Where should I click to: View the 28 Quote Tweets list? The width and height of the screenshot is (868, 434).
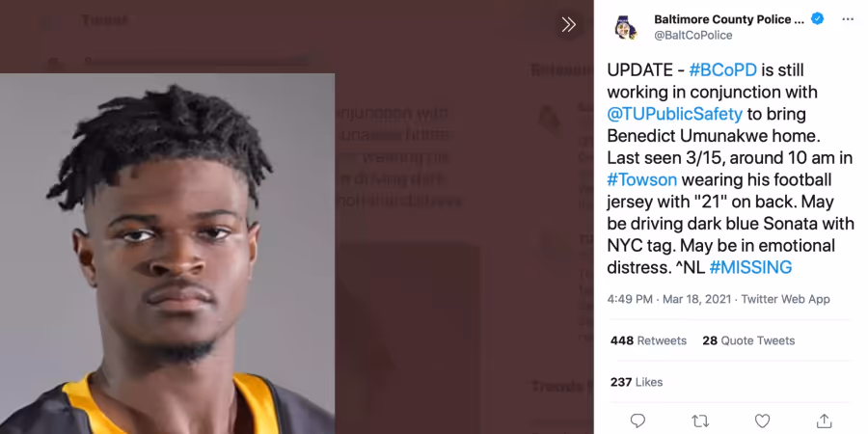pyautogui.click(x=748, y=340)
